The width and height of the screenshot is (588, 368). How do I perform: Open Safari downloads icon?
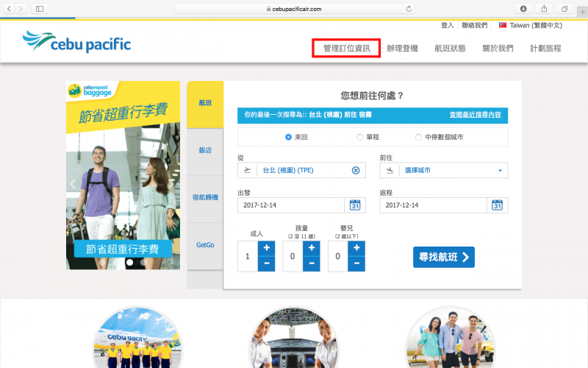click(523, 9)
